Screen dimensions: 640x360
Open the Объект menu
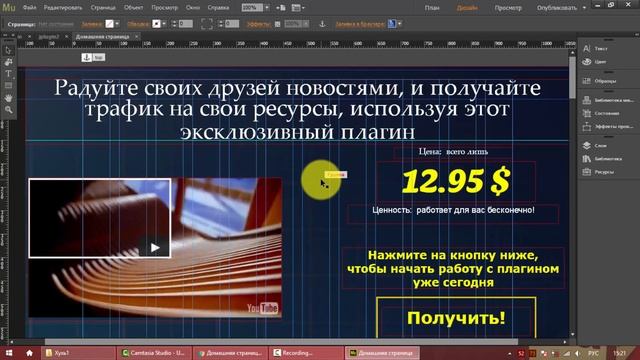[x=133, y=8]
